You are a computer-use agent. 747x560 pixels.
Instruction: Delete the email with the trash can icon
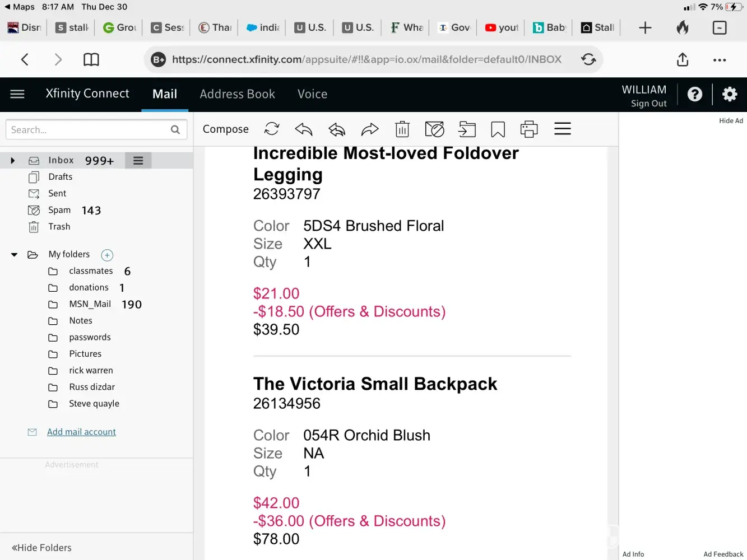402,129
